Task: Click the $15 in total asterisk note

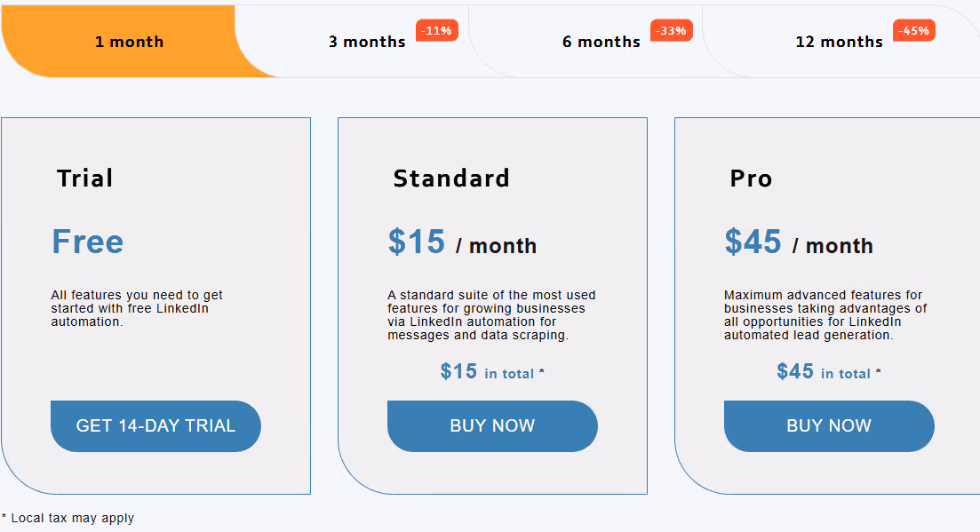Action: point(492,371)
